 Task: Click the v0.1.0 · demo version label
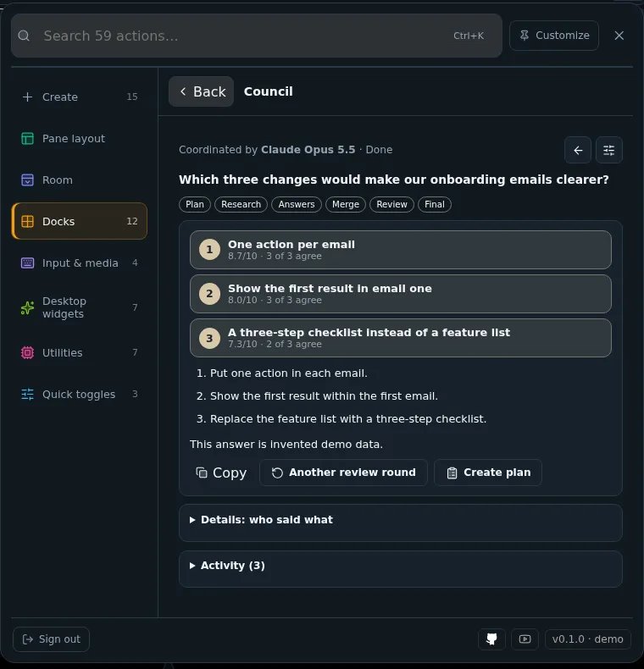[587, 639]
